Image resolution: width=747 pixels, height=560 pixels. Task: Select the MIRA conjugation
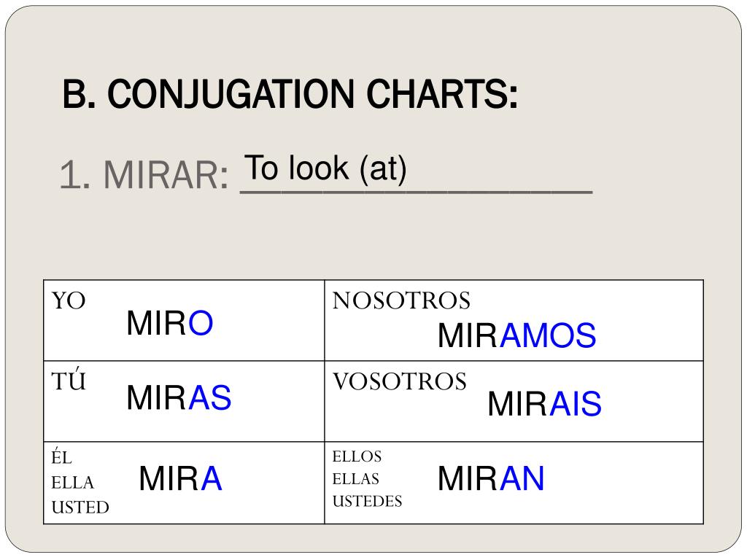click(180, 479)
